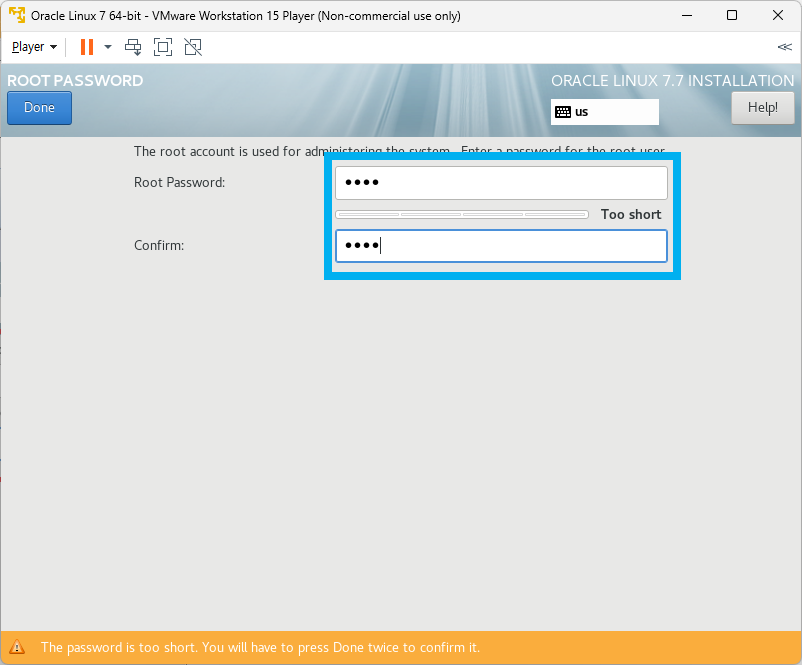Screen dimensions: 802x665
Task: Click the 'Too short' strength label
Action: click(x=631, y=214)
